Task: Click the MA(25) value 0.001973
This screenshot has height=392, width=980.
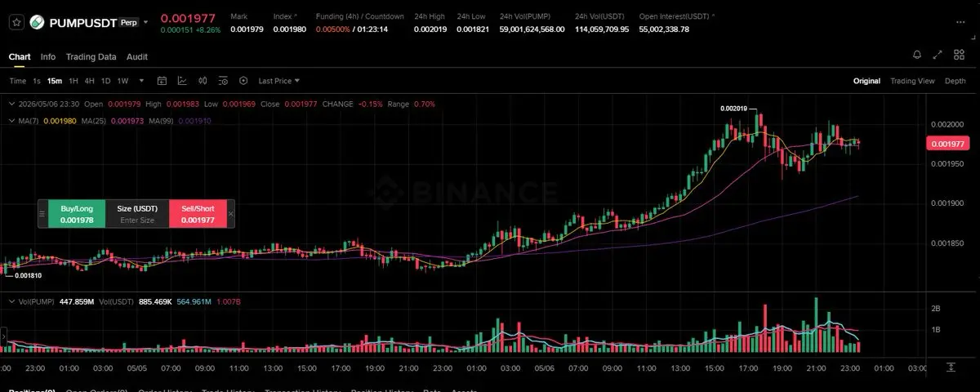Action: 127,121
